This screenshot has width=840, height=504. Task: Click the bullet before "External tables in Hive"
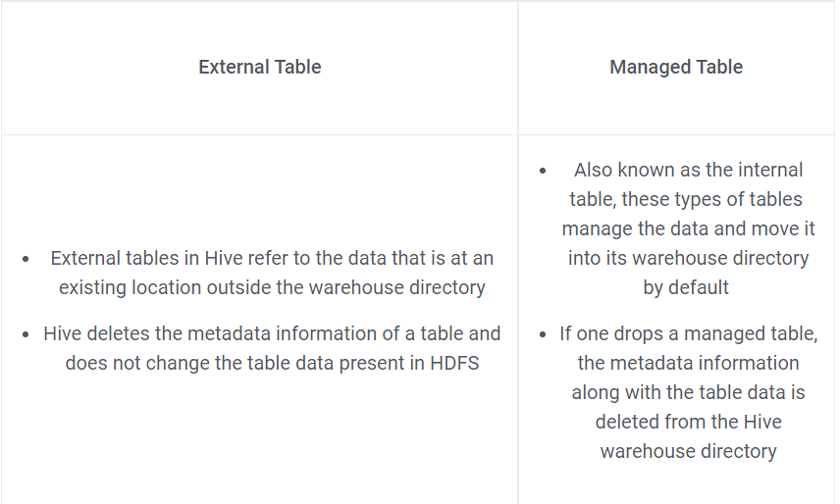point(25,259)
